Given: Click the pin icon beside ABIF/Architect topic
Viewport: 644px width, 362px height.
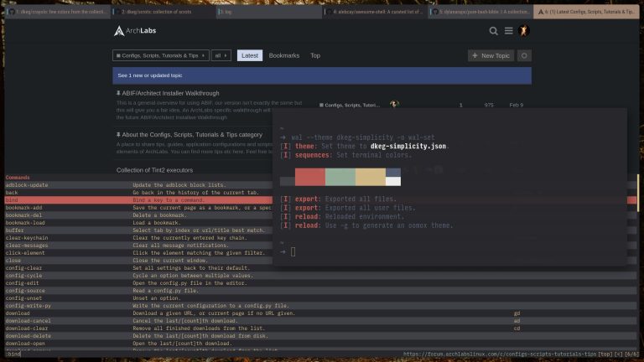Looking at the screenshot, I should 118,93.
